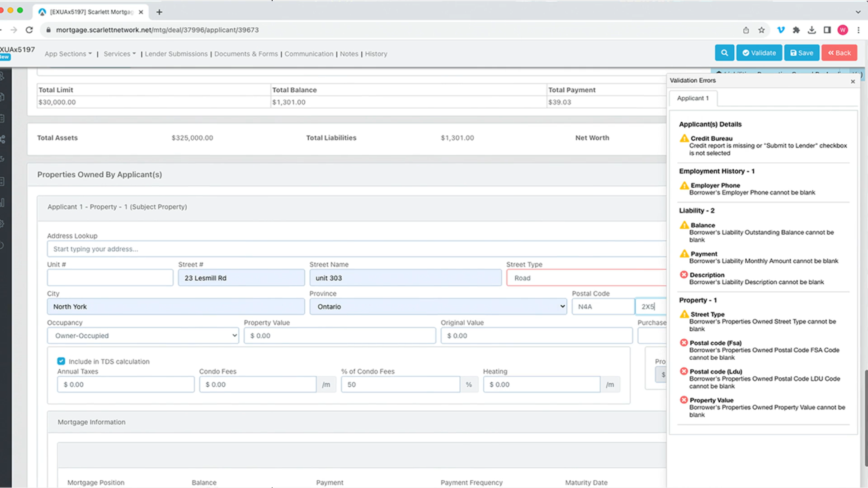Open the Chrome three-dot menu
868x488 pixels.
[x=858, y=30]
